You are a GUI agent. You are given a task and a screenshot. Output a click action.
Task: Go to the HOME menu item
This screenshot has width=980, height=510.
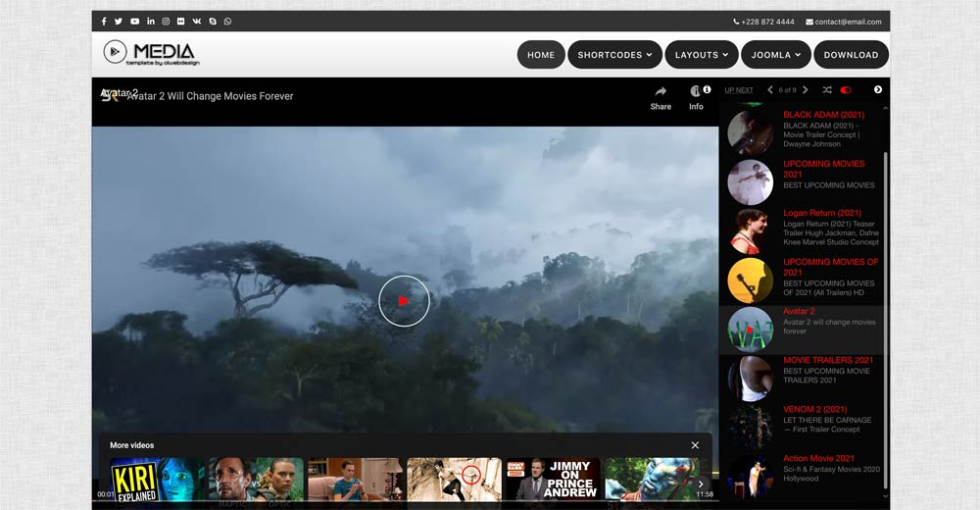541,55
